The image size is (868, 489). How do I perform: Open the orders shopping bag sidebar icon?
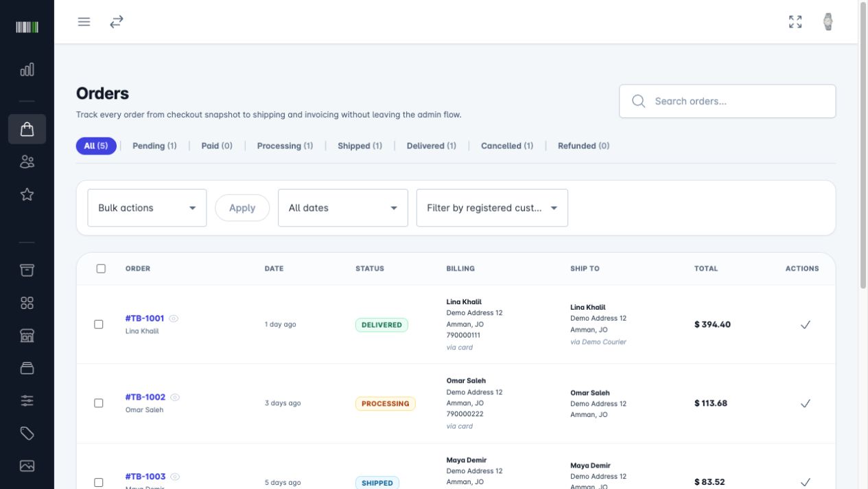click(27, 129)
